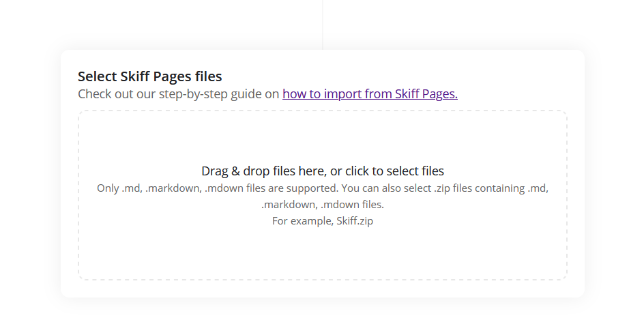Click the vertical divider line above the card

[x=323, y=24]
